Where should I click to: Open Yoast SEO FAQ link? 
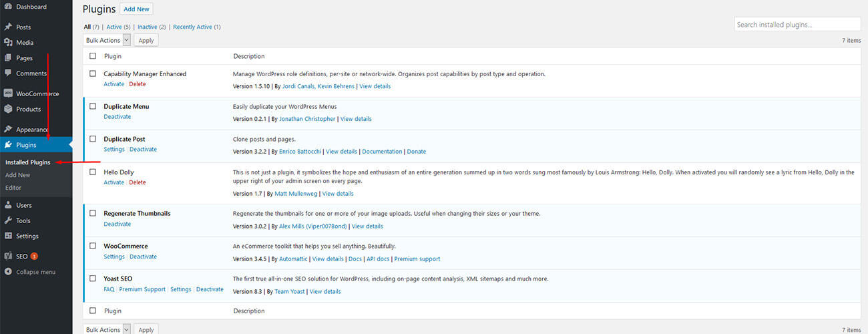click(109, 289)
